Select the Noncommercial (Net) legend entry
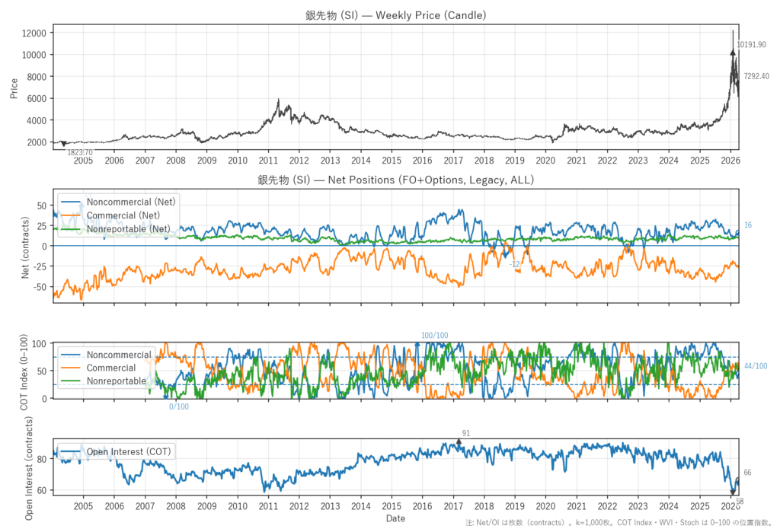This screenshot has height=532, width=780. point(131,203)
